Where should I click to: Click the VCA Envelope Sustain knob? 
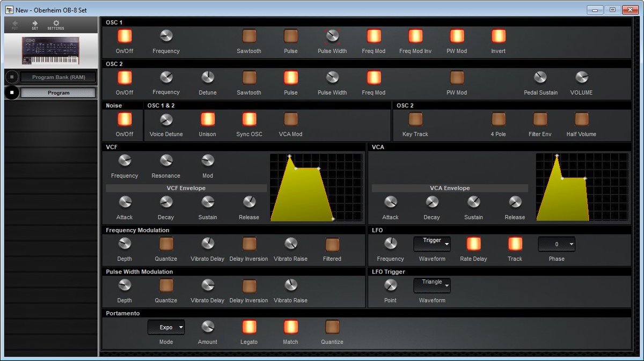(473, 202)
